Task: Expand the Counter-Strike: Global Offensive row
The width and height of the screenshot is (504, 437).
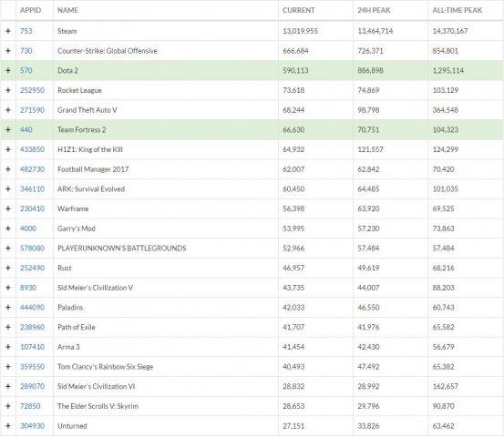Action: [8, 51]
